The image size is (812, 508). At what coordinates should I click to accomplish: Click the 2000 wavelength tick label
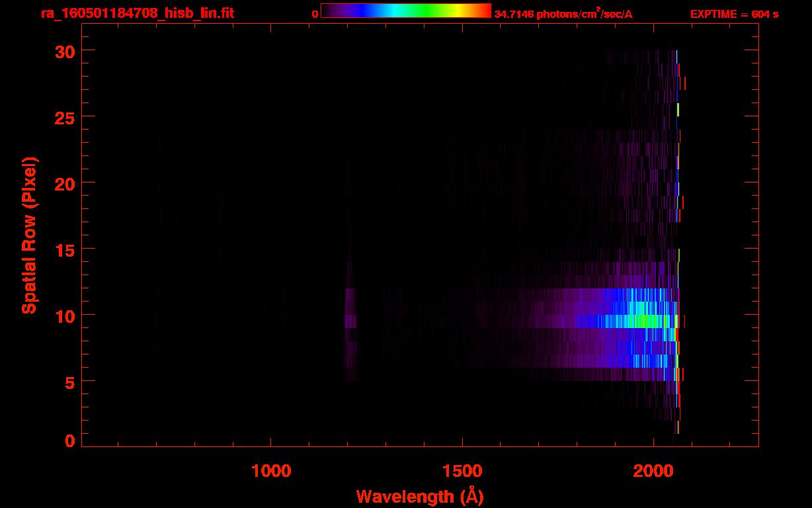coord(653,471)
